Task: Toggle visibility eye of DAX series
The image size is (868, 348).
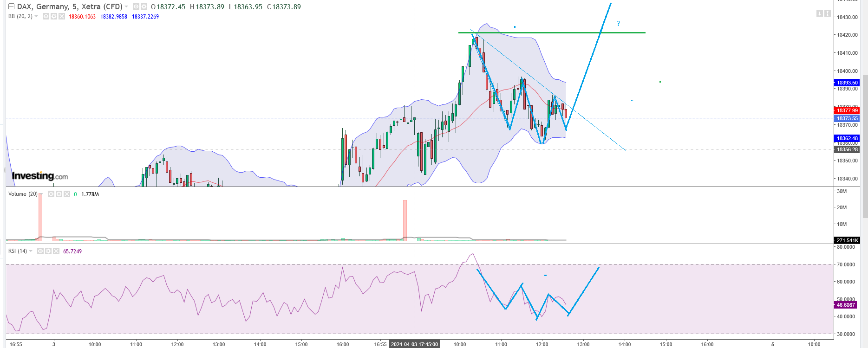Action: point(136,7)
